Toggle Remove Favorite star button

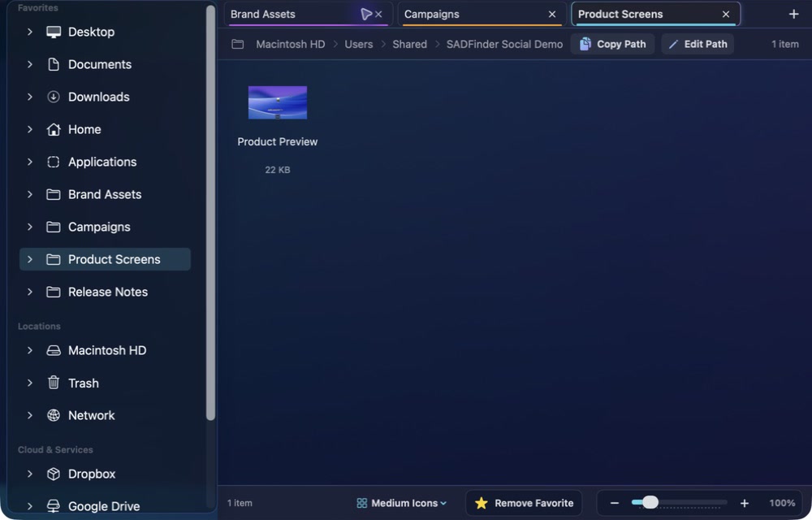[x=524, y=503]
